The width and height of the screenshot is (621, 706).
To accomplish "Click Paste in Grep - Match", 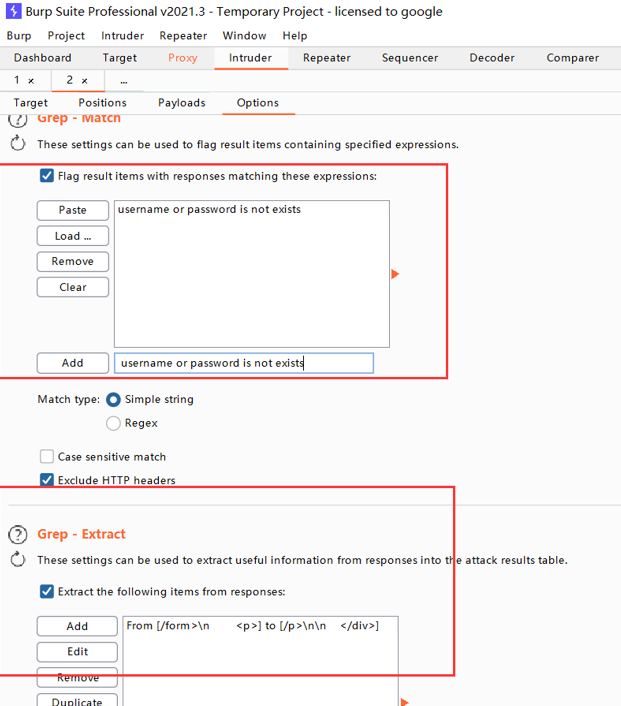I will pyautogui.click(x=73, y=210).
